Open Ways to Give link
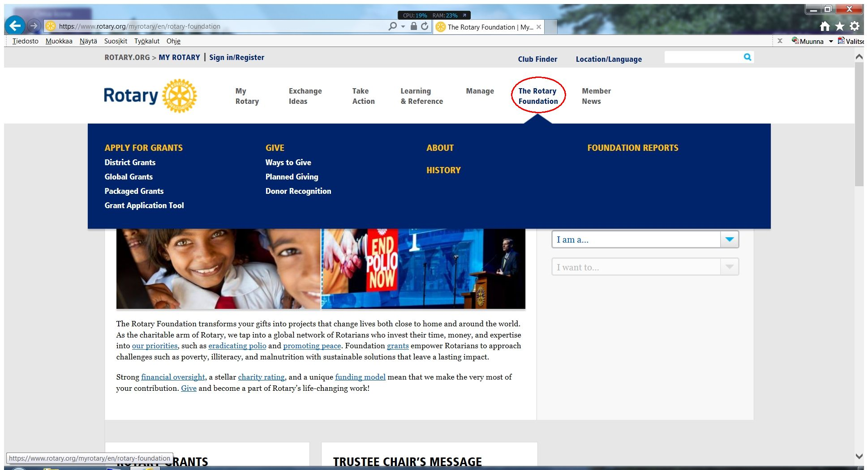Screen dimensions: 868x470 coord(288,162)
